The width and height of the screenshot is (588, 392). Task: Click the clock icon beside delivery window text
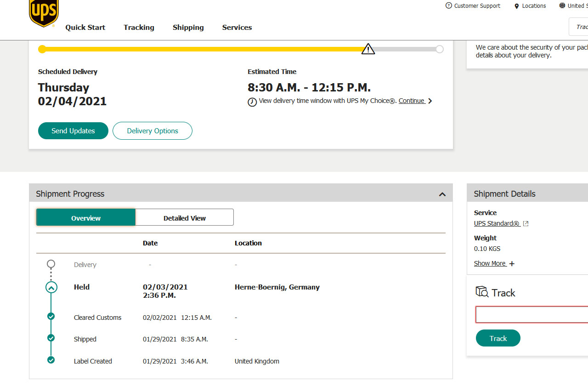pos(252,102)
